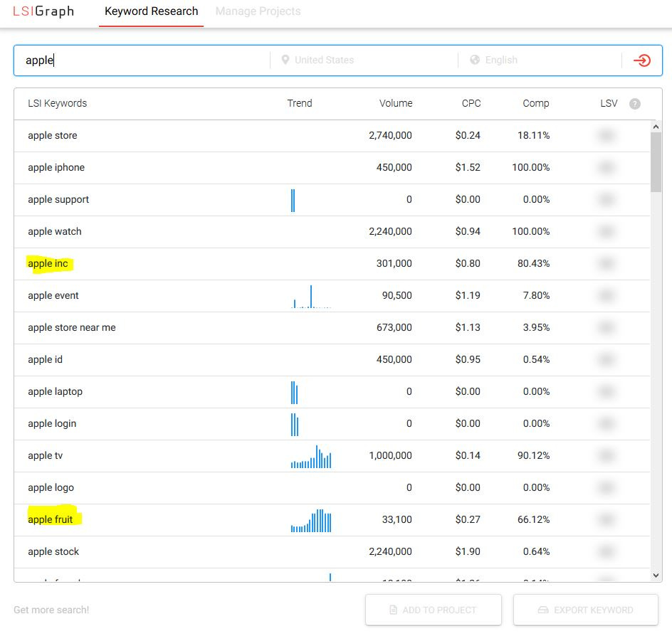Sort by CPC column header
Viewport: 672px width, 636px height.
471,103
